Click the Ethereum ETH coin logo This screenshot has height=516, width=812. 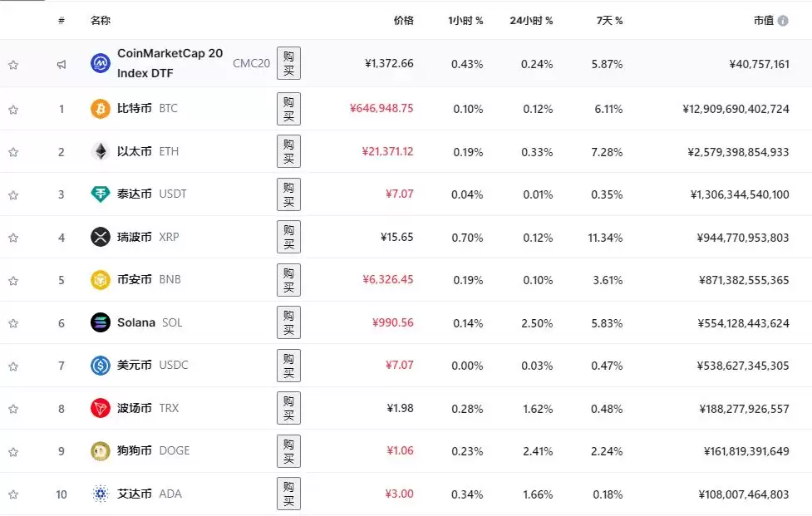point(100,151)
